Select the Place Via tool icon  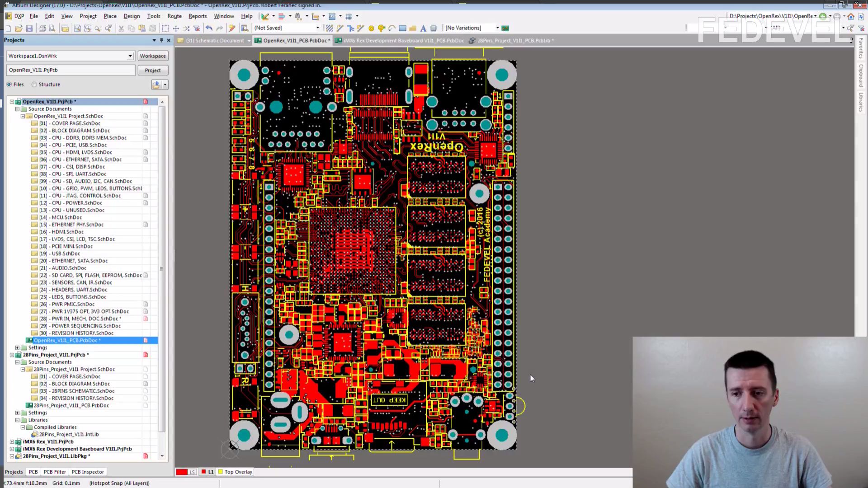[x=382, y=28]
